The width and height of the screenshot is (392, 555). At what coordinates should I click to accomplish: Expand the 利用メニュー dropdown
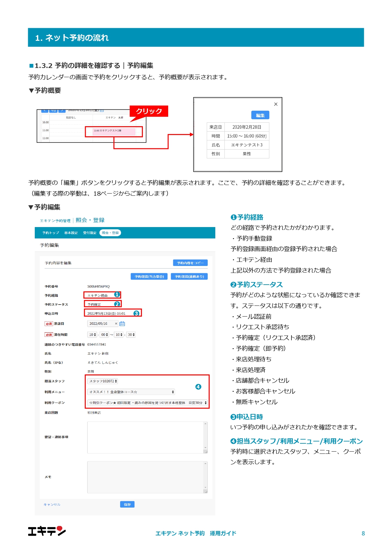(131, 392)
